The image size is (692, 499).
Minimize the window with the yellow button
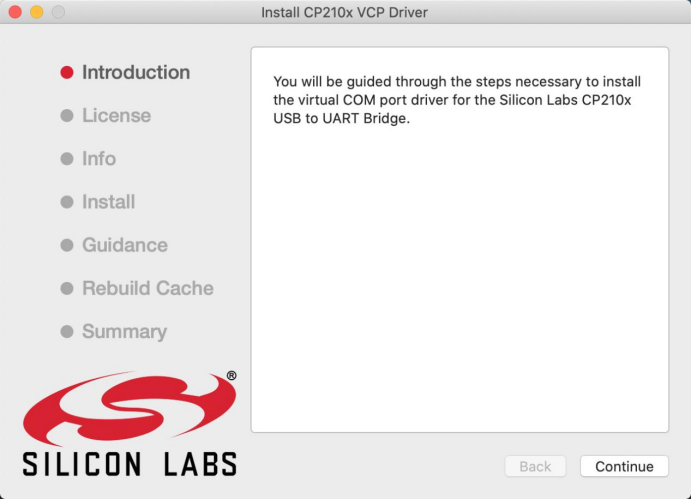[37, 12]
